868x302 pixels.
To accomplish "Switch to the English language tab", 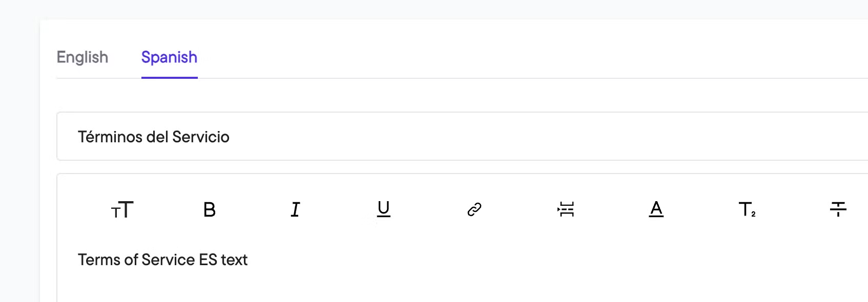I will pyautogui.click(x=82, y=57).
